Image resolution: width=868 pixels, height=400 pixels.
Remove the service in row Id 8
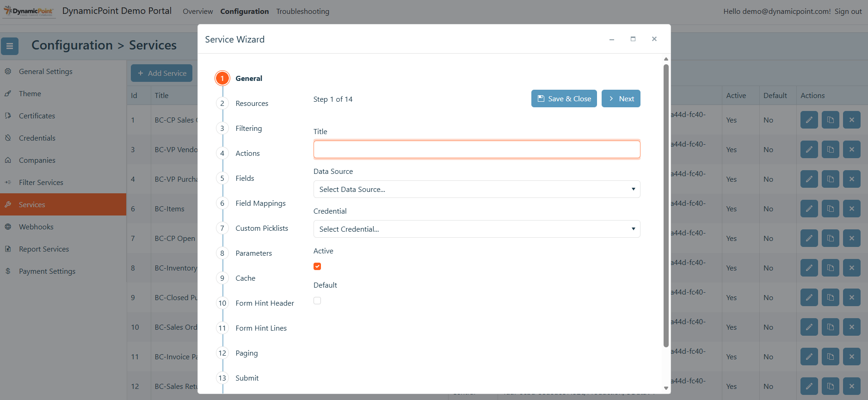[x=851, y=268]
